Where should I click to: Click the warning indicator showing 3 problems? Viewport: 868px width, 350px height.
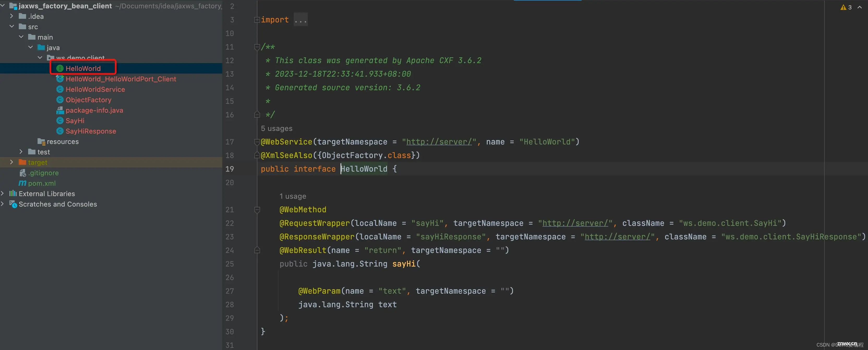pyautogui.click(x=846, y=7)
